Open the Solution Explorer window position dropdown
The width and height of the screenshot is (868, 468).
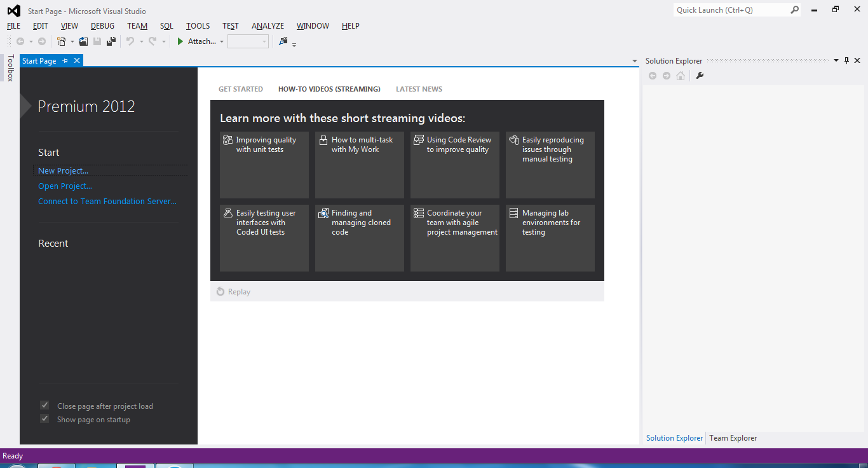pyautogui.click(x=836, y=61)
